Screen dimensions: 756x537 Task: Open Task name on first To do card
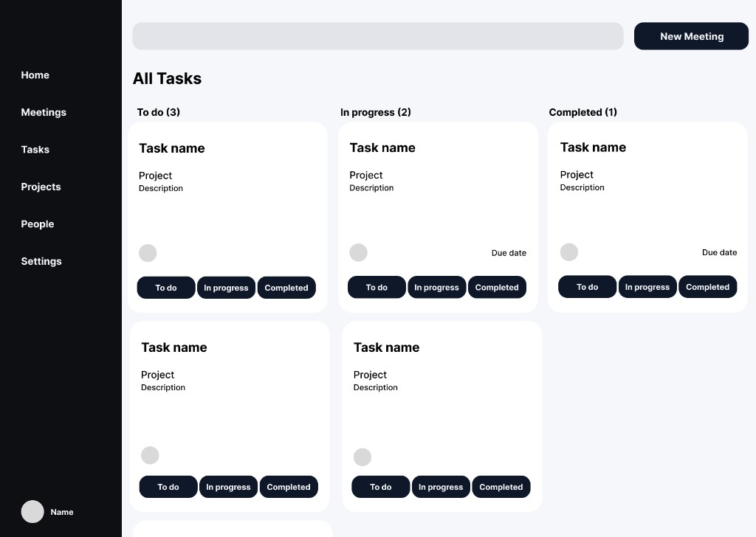171,148
